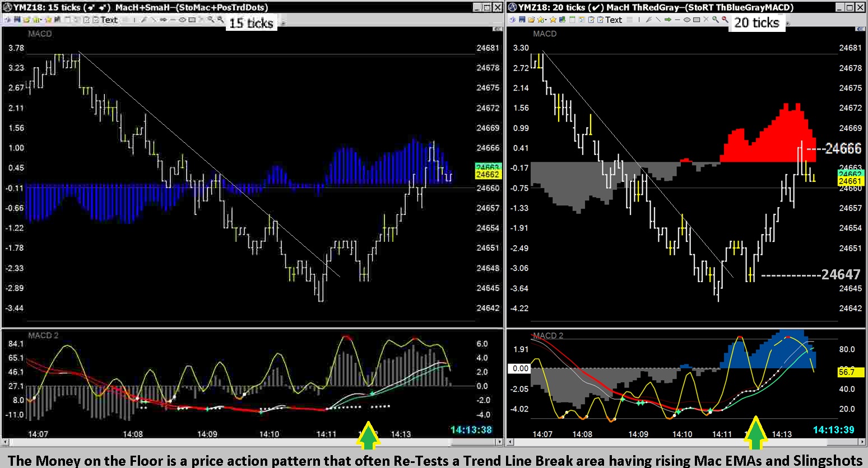Pick the ellipse drawing tool

pos(687,21)
